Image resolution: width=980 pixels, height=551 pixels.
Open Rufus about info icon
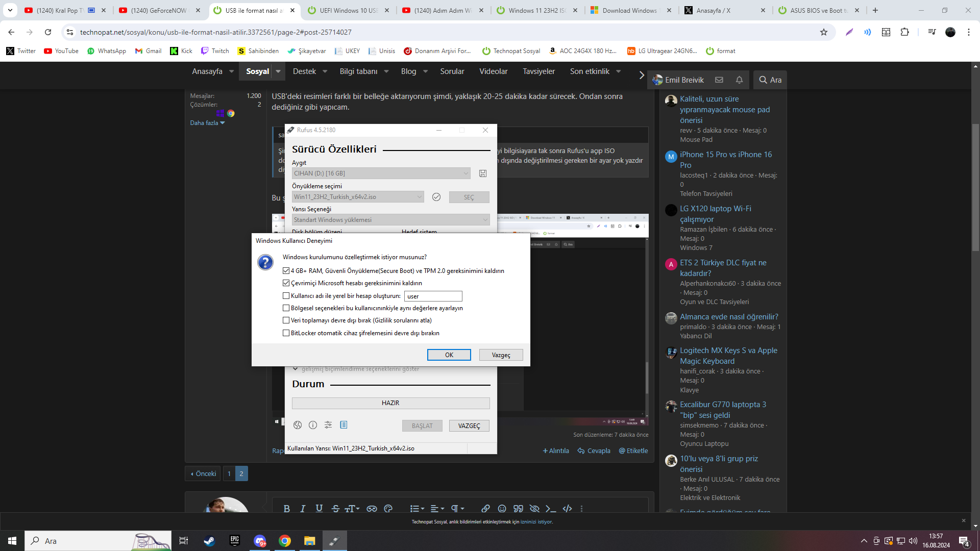(313, 425)
